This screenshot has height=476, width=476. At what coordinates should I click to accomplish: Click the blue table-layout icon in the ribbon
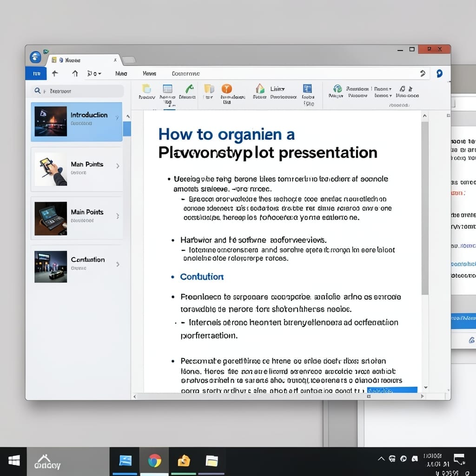(x=308, y=89)
